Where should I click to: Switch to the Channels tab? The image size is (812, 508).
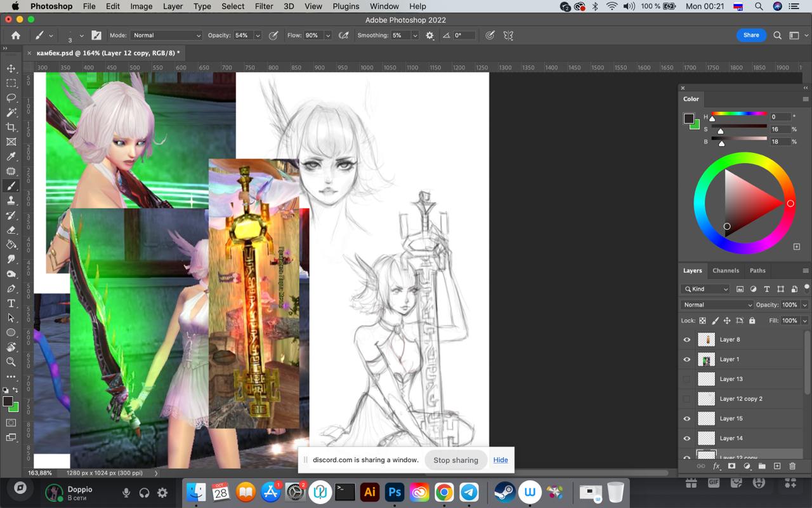pyautogui.click(x=725, y=271)
